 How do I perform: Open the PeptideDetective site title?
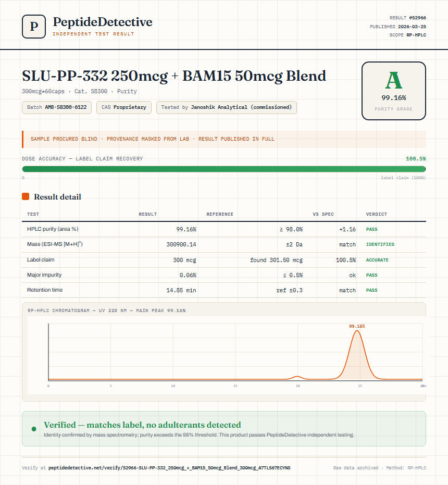click(103, 22)
